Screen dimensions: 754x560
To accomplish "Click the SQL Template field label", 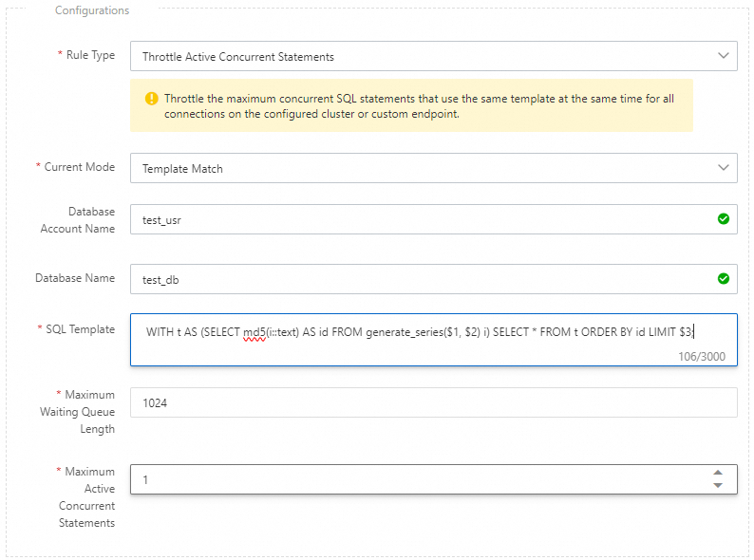I will 81,329.
